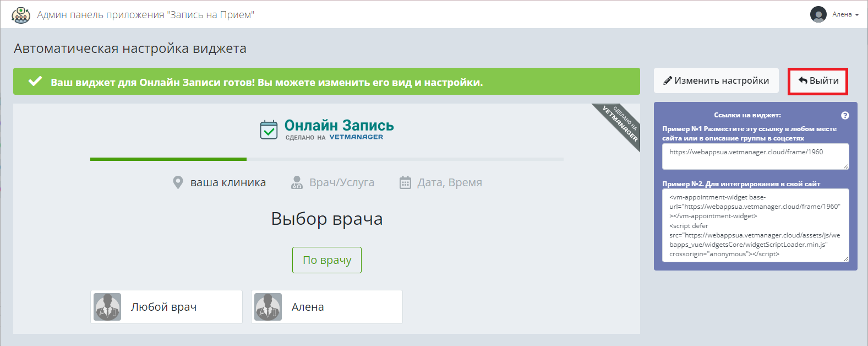Click the doctor icon beside Врач/Услуга

297,182
